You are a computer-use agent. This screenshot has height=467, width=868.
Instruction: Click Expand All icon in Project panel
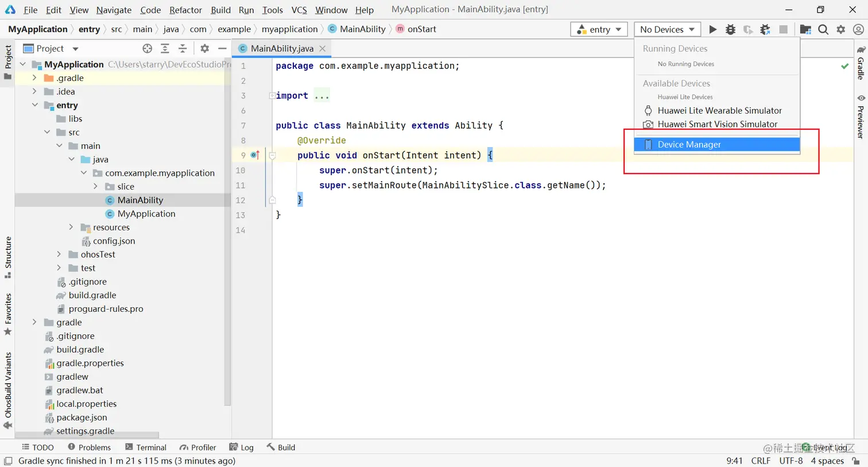(x=165, y=49)
